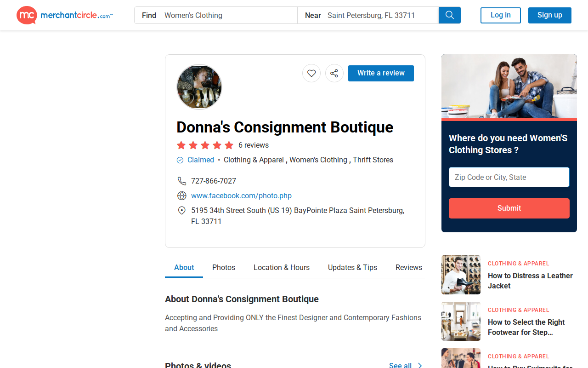Open the Updates & Tips tab

tap(352, 267)
